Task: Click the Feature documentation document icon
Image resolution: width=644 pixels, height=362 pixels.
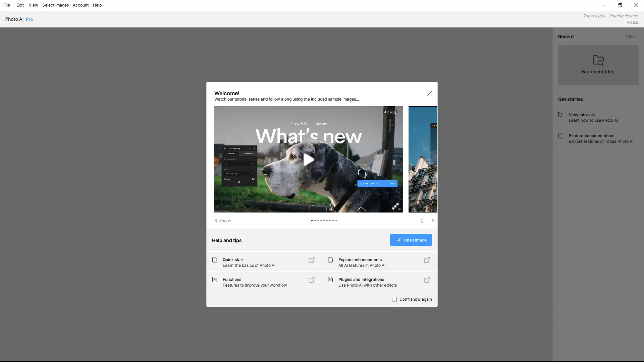Action: coord(561,136)
